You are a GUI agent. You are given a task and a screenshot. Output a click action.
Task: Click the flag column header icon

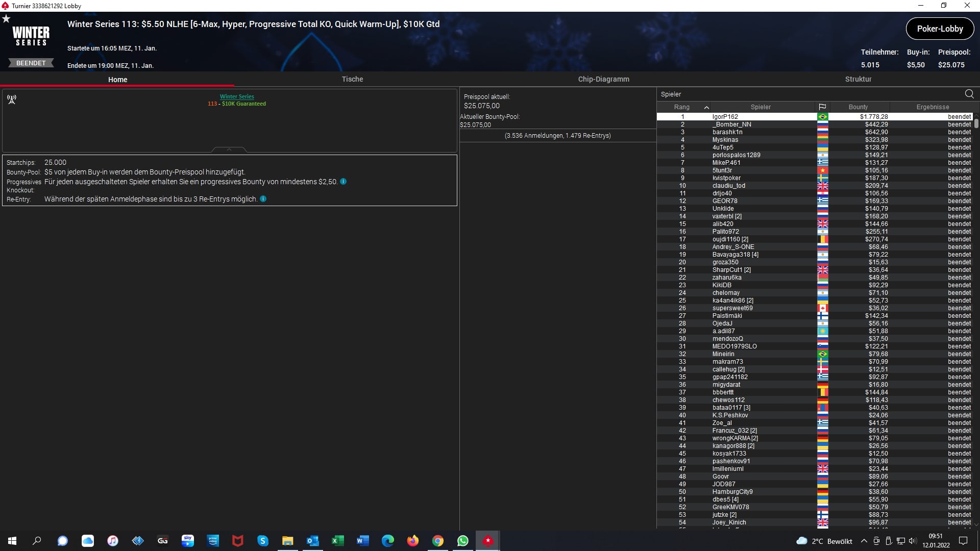click(822, 107)
